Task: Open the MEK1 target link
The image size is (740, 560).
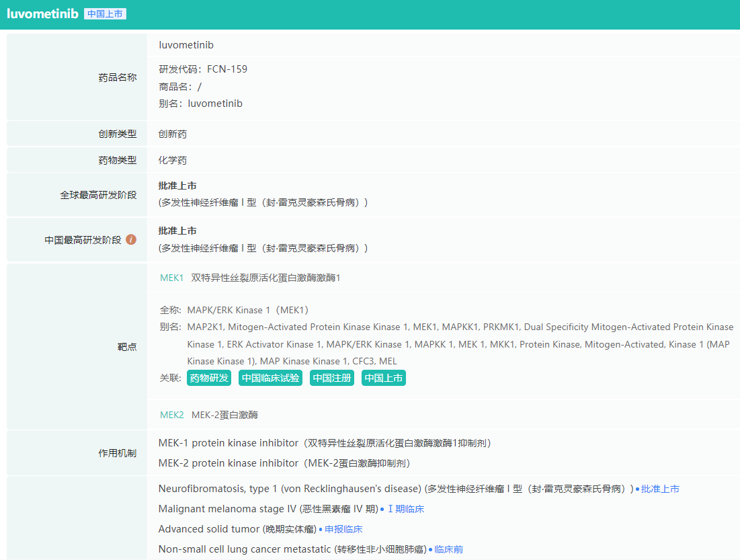Action: click(x=171, y=278)
